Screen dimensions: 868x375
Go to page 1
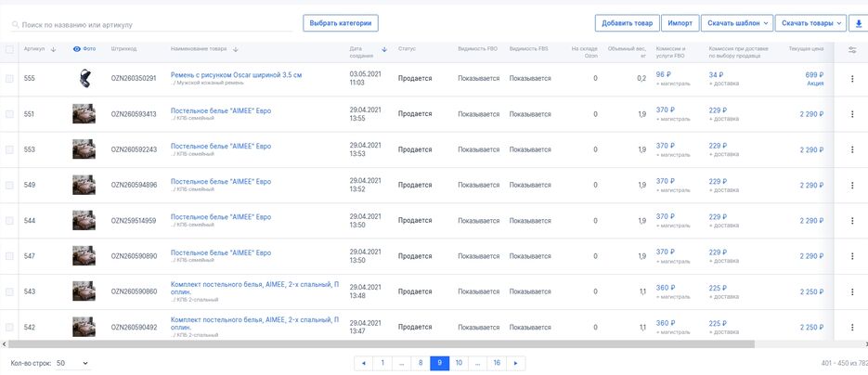pyautogui.click(x=382, y=363)
